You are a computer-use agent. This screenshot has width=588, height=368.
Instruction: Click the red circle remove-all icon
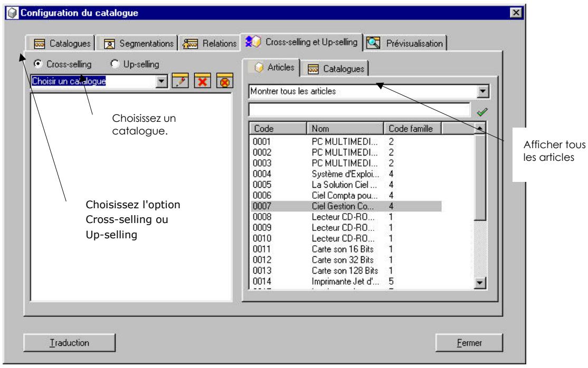(x=225, y=81)
